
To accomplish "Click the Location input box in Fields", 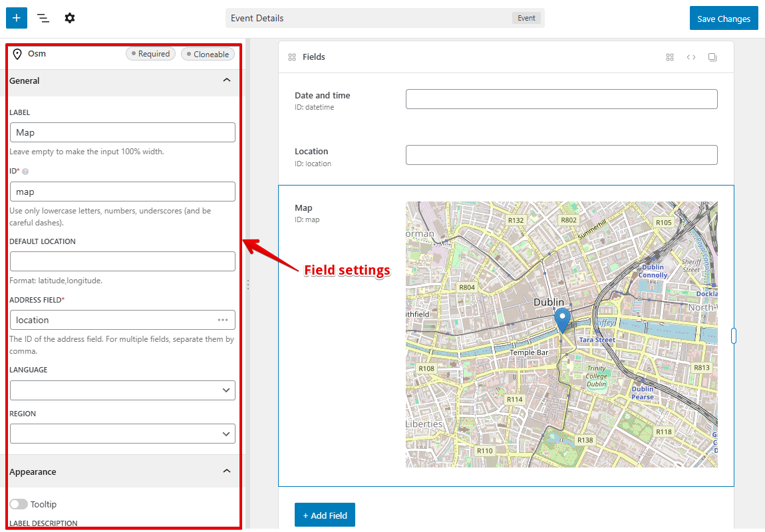I will [561, 155].
